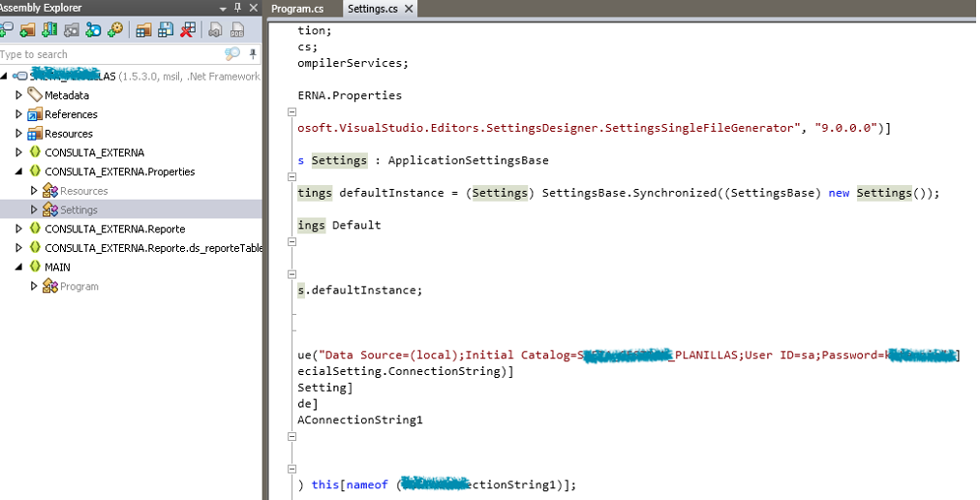Toggle the pin beside the search box
The image size is (980, 500).
[253, 54]
